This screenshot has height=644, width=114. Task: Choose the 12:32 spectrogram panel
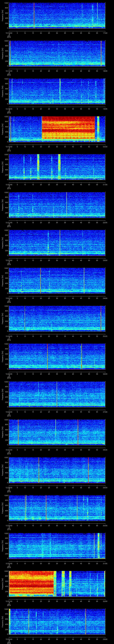tap(57, 621)
